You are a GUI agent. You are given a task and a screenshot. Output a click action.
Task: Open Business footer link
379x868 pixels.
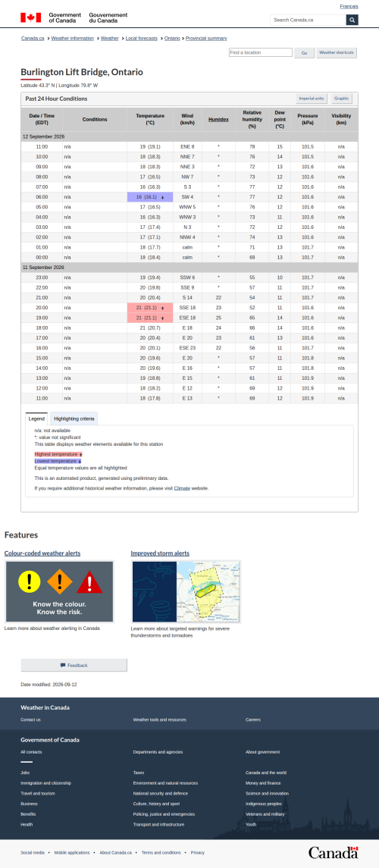coord(30,804)
